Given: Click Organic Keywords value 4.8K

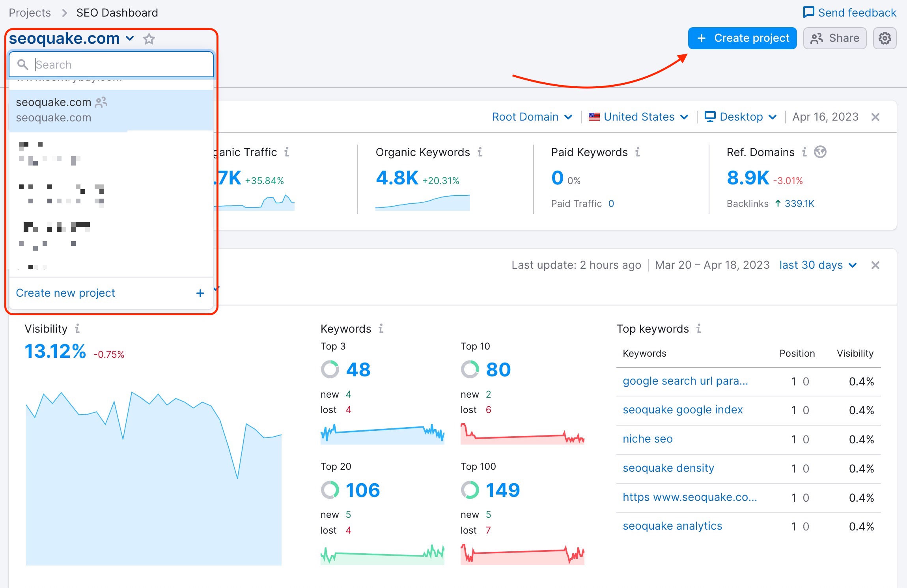Looking at the screenshot, I should tap(397, 178).
